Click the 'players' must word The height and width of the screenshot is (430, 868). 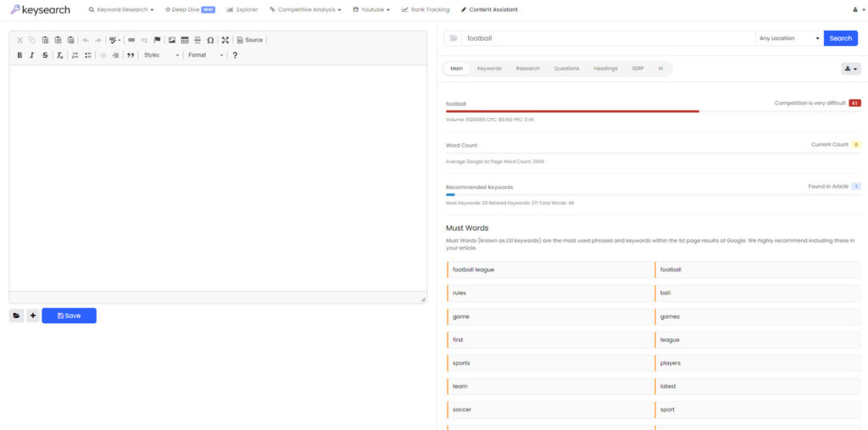[x=757, y=363]
